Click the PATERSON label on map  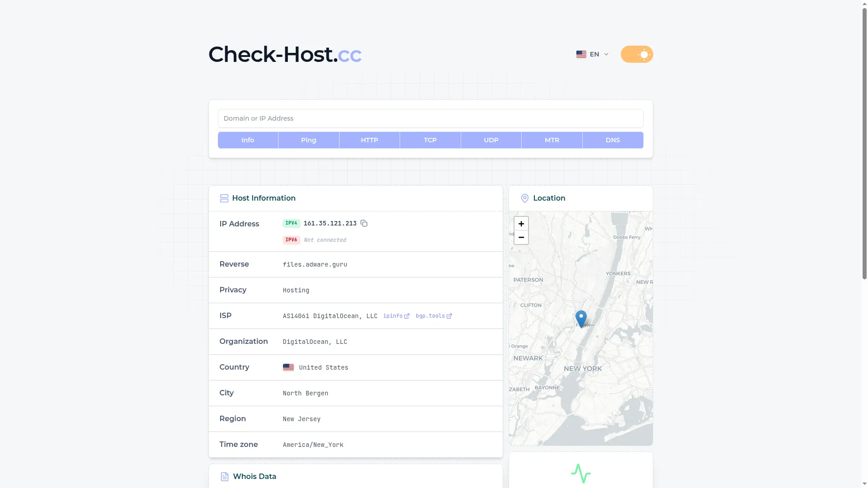(x=528, y=280)
